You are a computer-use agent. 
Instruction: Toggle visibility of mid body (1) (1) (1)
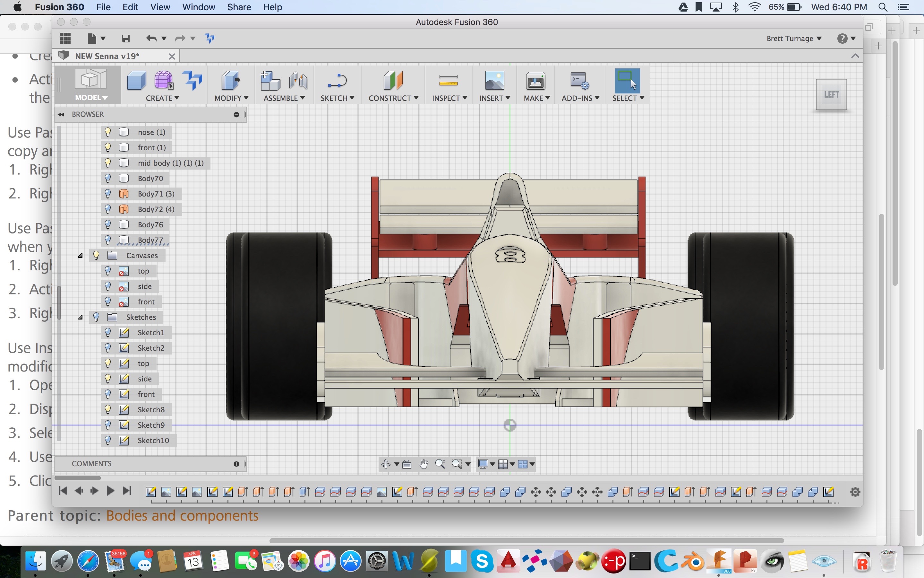pos(108,163)
